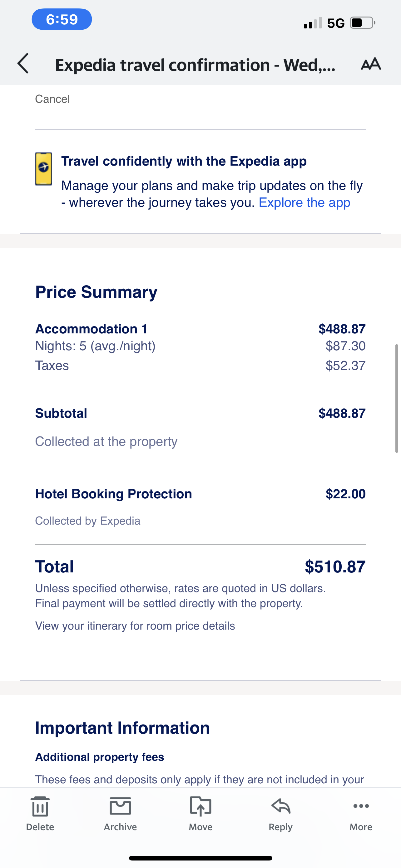Tap the yellow Expedia app icon
401x868 pixels.
[x=43, y=169]
